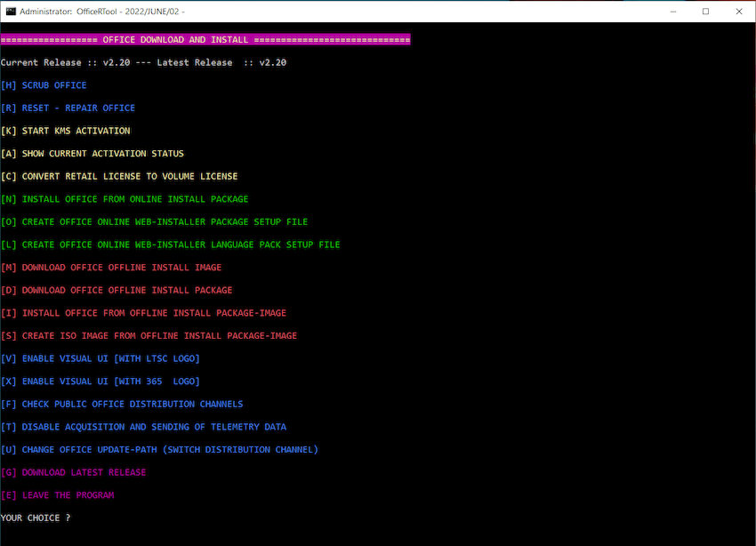Viewport: 756px width, 546px height.
Task: Click Convert Retail License to Volume License
Action: [x=119, y=176]
